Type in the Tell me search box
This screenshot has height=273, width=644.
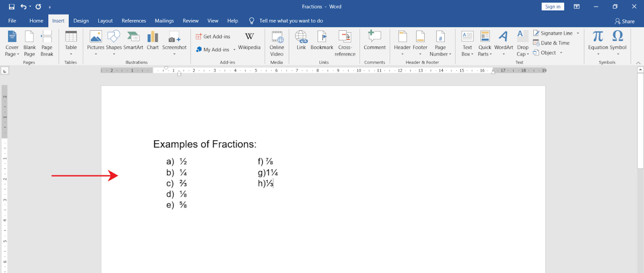tap(291, 21)
